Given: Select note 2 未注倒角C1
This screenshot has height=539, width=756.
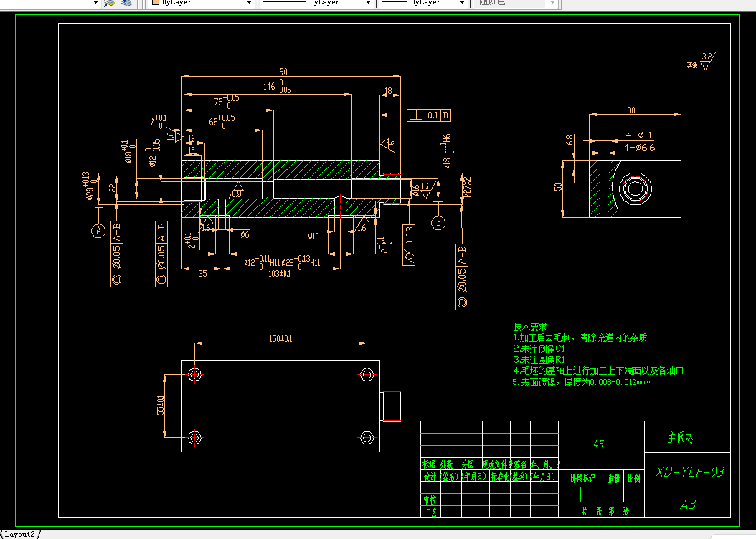Looking at the screenshot, I should pos(539,349).
